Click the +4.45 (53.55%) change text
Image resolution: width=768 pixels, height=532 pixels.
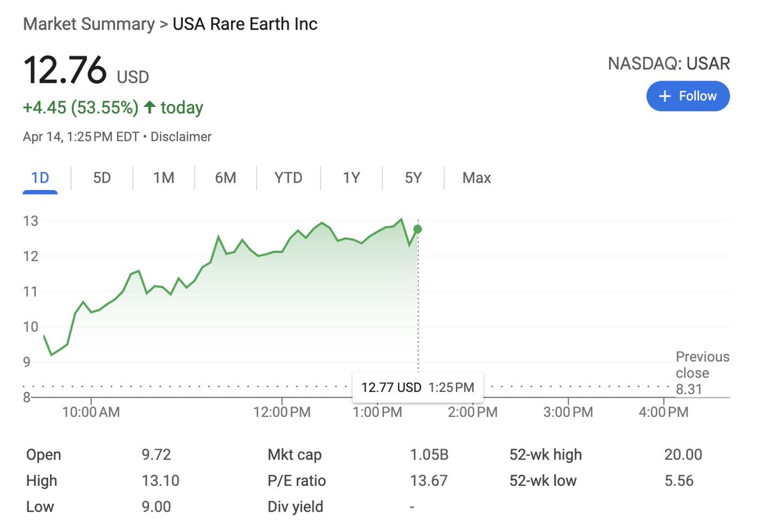coord(81,108)
